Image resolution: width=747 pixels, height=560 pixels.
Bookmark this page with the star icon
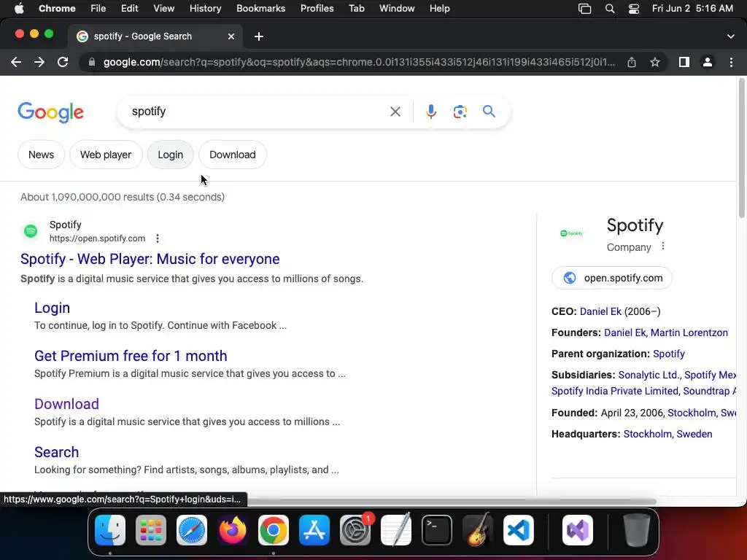coord(655,62)
